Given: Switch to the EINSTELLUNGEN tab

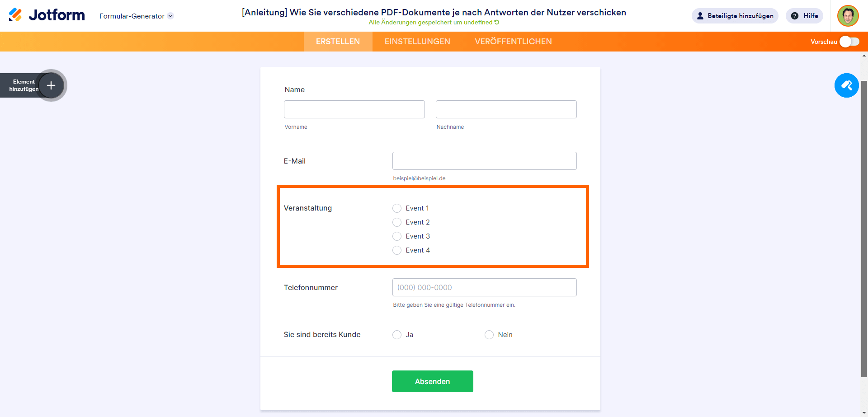Looking at the screenshot, I should pos(417,41).
